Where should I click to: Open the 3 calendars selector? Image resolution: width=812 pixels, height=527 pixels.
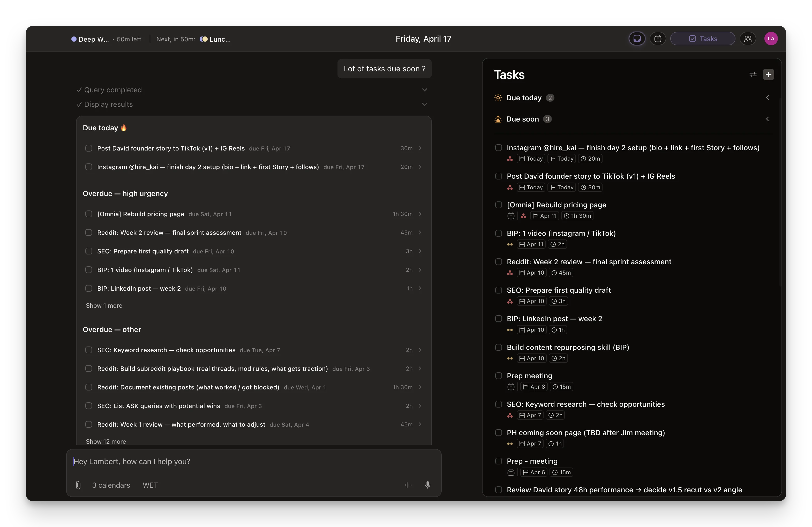point(111,485)
